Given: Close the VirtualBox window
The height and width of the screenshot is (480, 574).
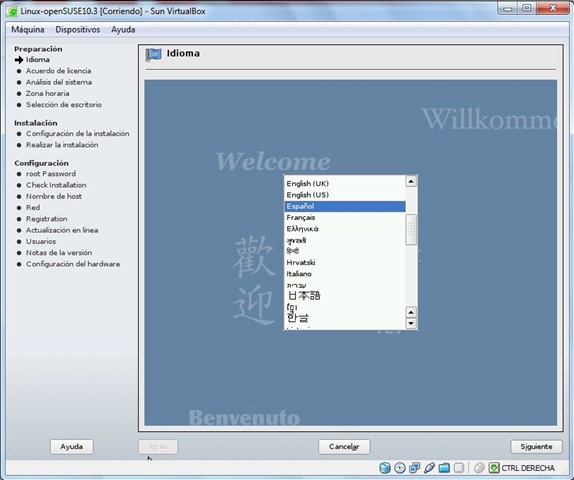Looking at the screenshot, I should tap(553, 8).
